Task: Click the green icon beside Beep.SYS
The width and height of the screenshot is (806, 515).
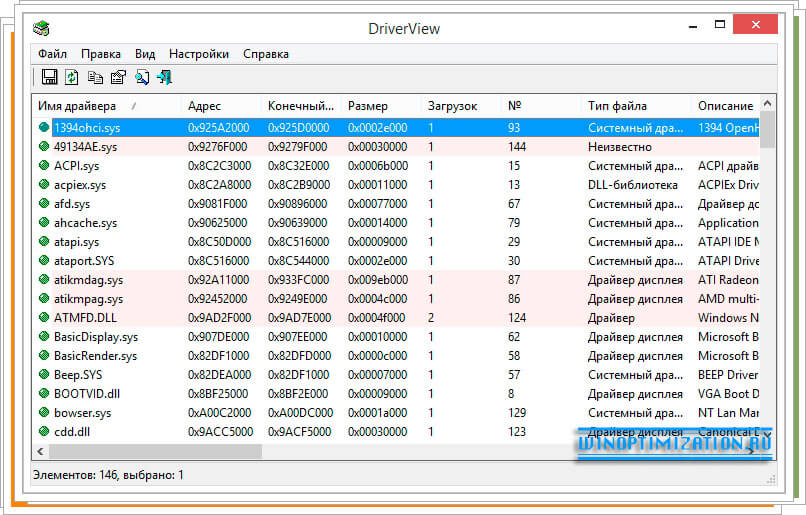Action: 44,374
